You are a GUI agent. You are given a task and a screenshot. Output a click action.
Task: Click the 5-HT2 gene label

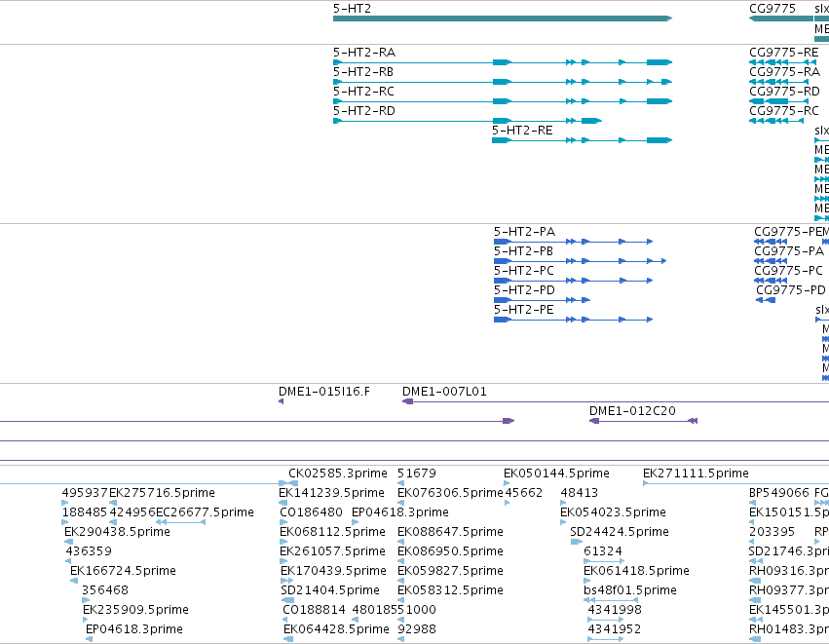pos(352,9)
